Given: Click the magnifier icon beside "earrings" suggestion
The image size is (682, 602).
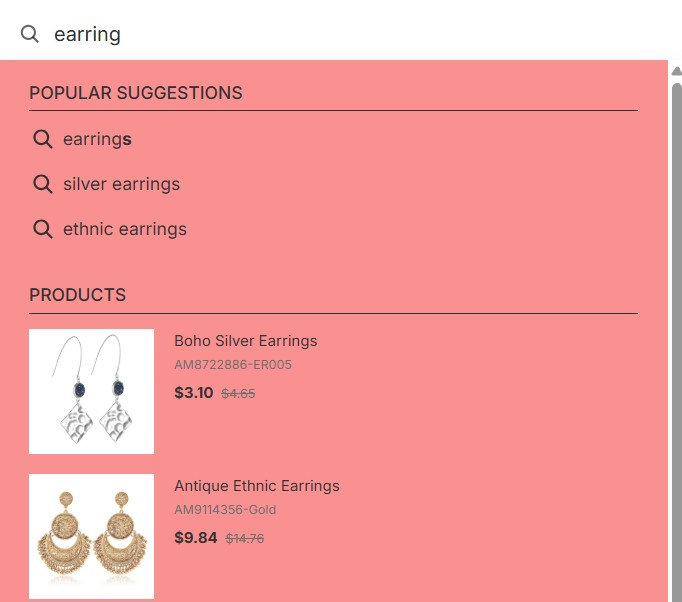Looking at the screenshot, I should tap(43, 139).
